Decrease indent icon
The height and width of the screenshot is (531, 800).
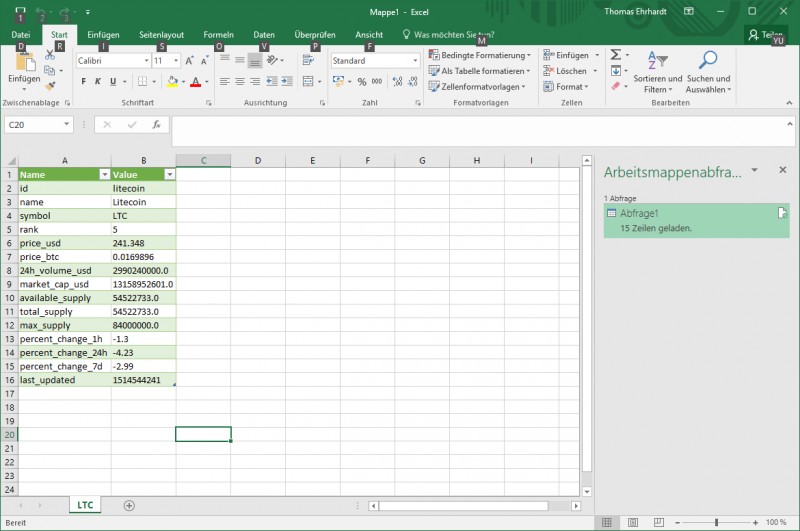click(x=272, y=82)
